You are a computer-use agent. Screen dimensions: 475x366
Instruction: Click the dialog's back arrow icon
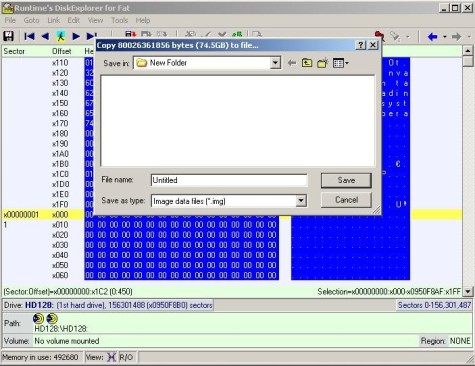pos(292,63)
